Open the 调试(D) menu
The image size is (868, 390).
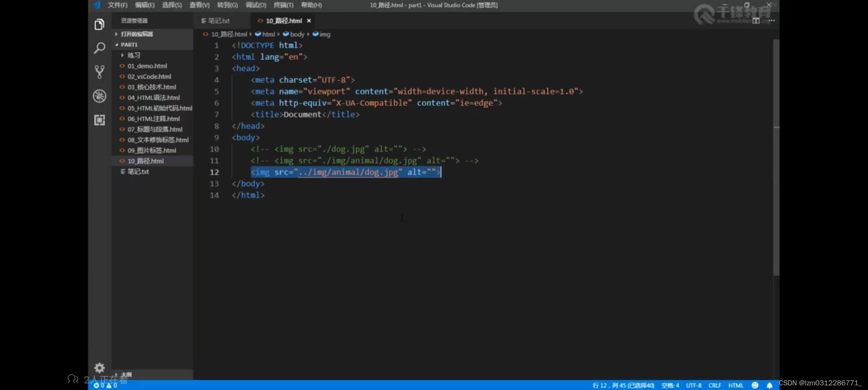click(x=256, y=5)
